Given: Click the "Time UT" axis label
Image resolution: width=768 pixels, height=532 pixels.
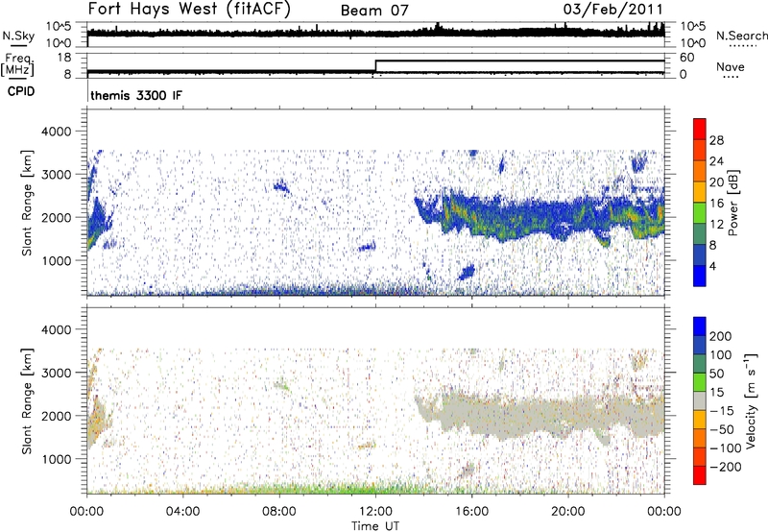Looking at the screenshot, I should coord(375,525).
